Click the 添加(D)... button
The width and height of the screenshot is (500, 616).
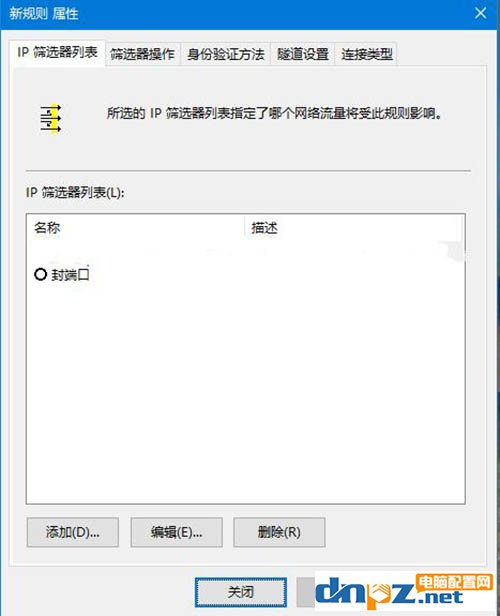(73, 532)
